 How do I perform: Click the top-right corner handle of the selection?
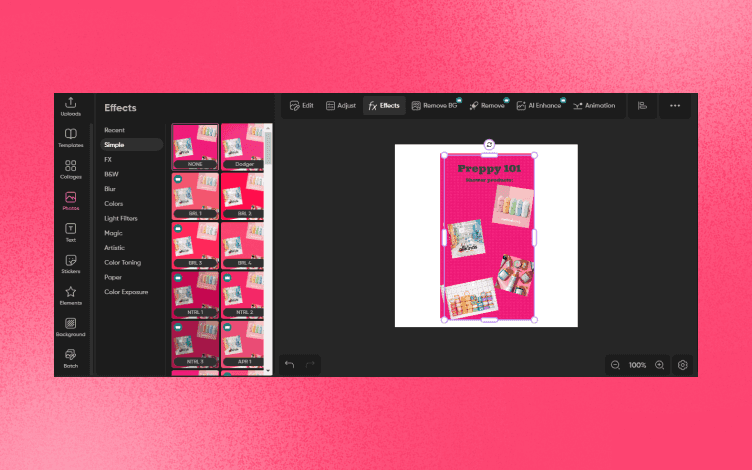(534, 155)
